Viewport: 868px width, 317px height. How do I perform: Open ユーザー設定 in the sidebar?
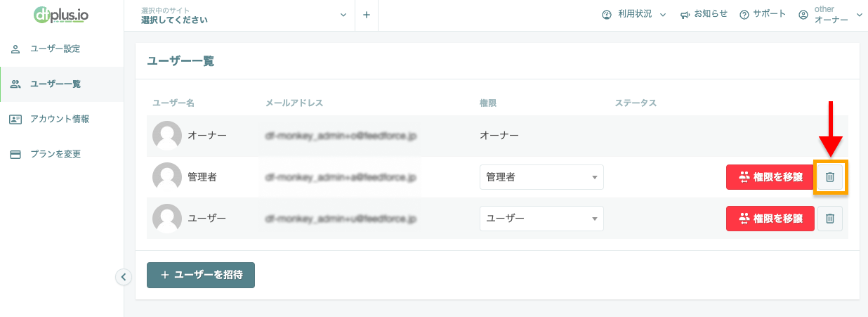[x=62, y=49]
